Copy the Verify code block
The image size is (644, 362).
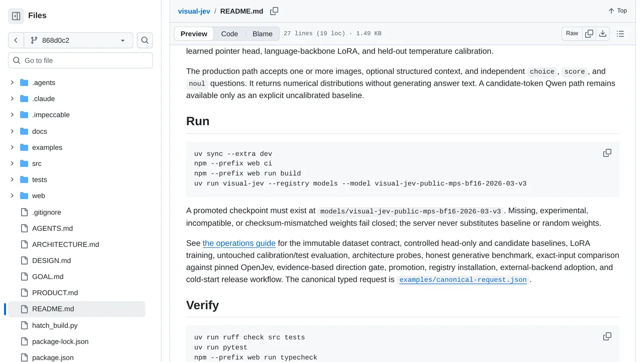click(607, 336)
